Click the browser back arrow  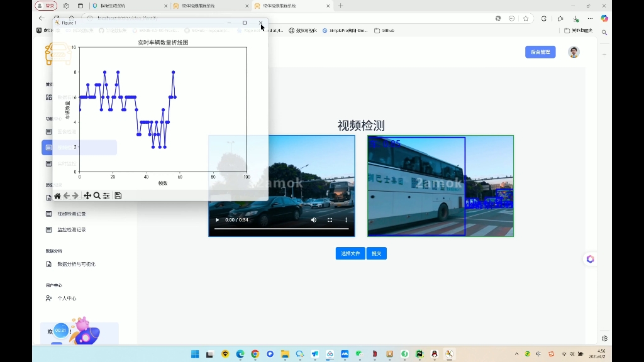pos(42,18)
